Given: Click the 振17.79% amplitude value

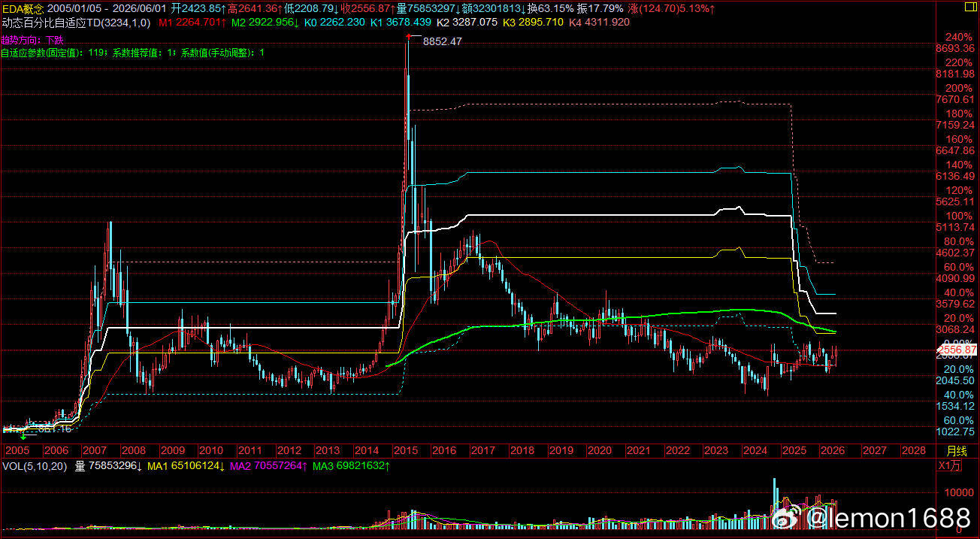Looking at the screenshot, I should coord(600,8).
